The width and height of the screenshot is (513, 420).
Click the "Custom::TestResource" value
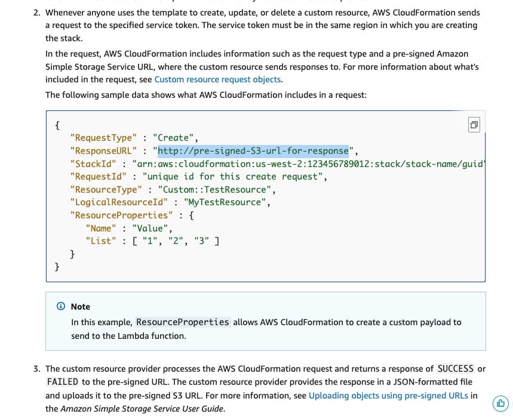point(216,190)
